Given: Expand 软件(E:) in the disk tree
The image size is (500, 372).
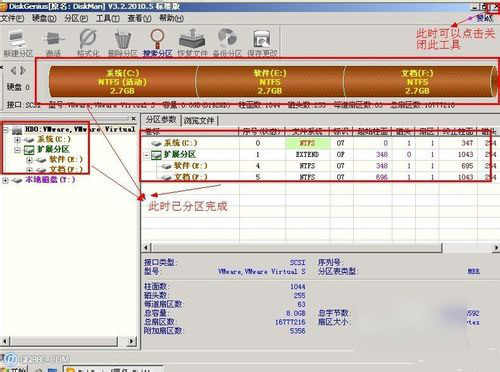Looking at the screenshot, I should (29, 160).
